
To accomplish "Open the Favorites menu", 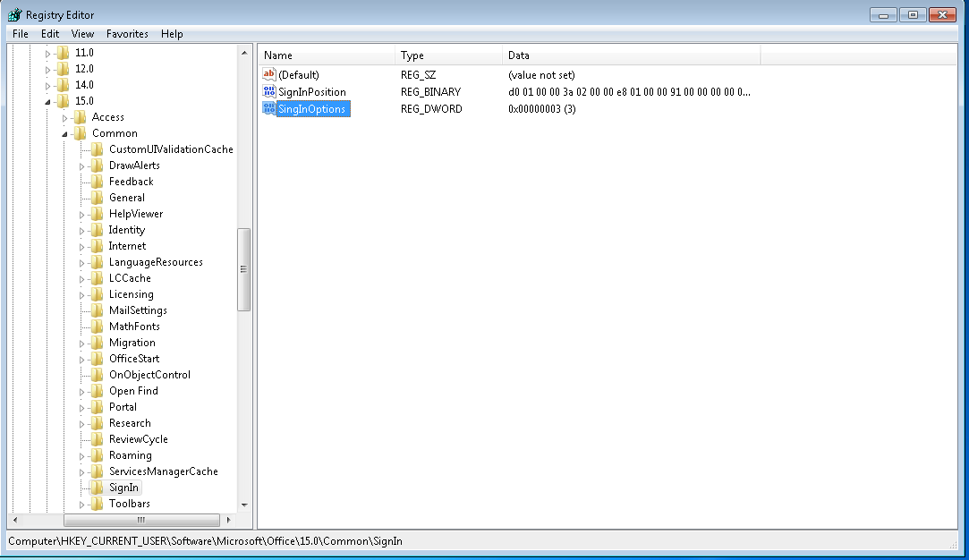I will [x=127, y=34].
